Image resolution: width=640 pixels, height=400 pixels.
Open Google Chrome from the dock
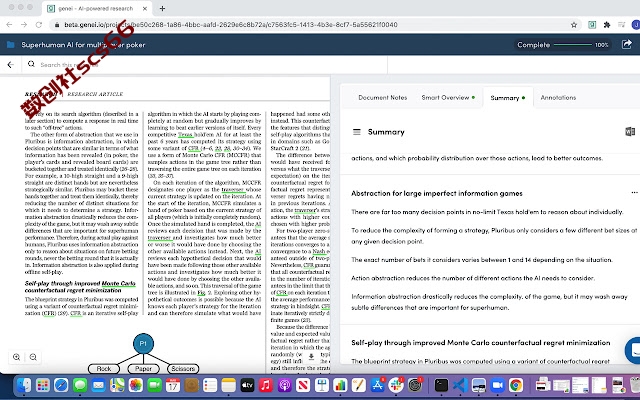(x=516, y=385)
